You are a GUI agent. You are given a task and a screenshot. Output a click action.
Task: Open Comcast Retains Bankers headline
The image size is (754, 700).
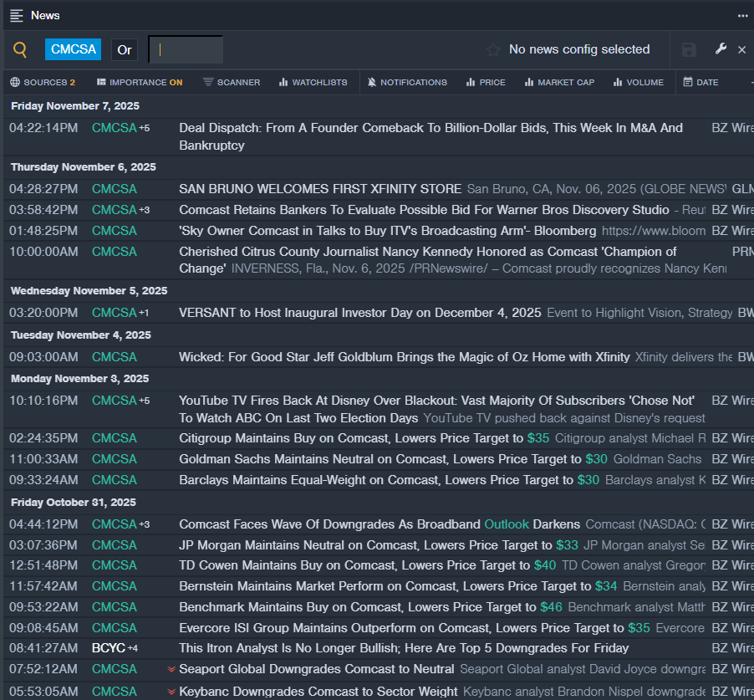point(424,210)
